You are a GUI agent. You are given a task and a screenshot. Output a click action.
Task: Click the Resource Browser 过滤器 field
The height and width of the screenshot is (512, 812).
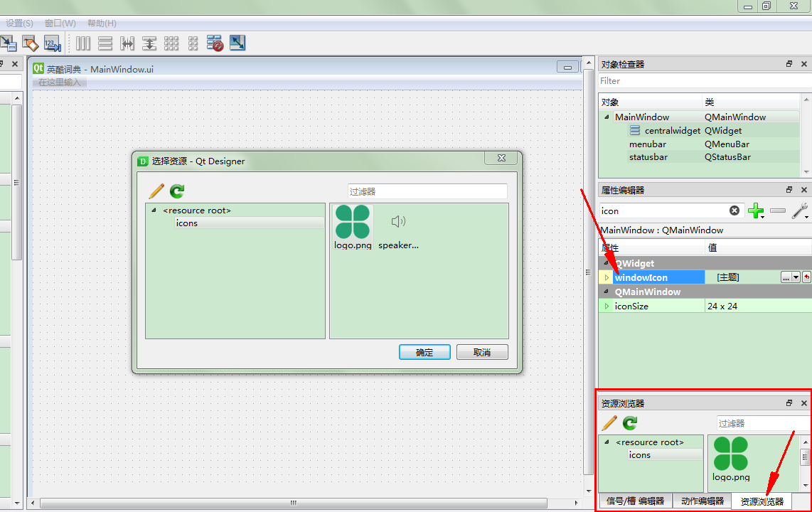[764, 424]
